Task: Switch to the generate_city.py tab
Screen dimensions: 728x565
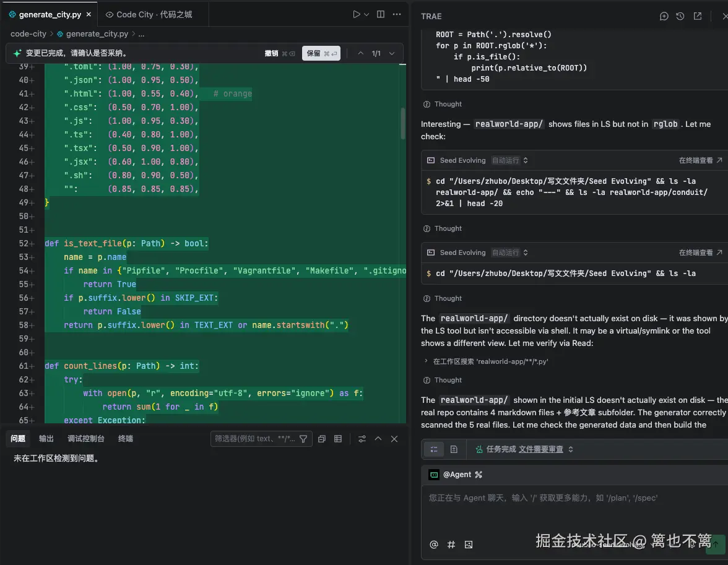Action: point(50,14)
